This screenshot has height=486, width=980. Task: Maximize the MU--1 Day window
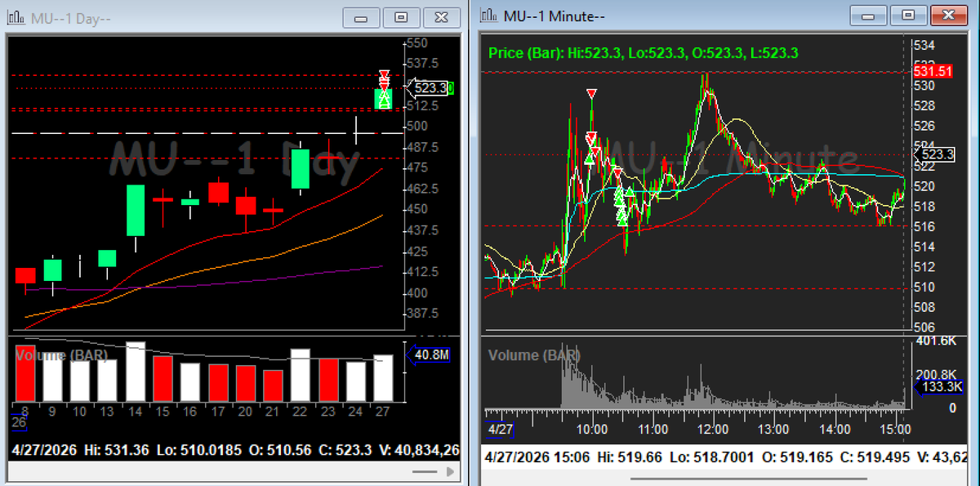click(401, 17)
